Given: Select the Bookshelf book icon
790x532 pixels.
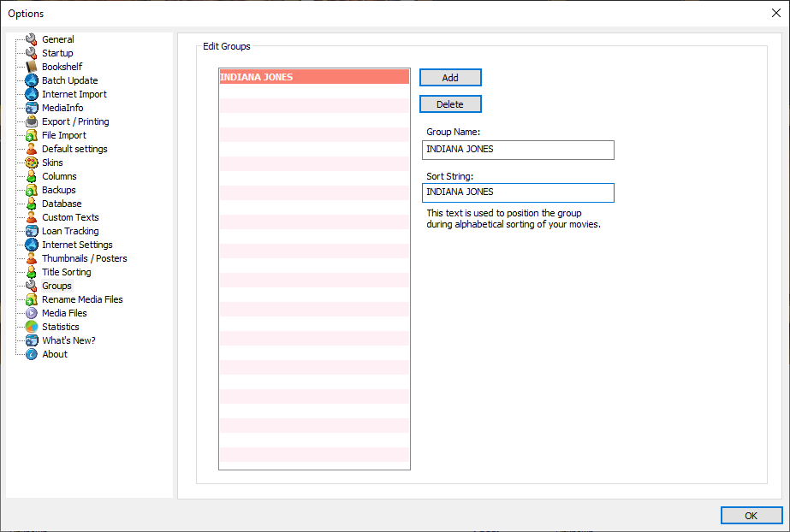Looking at the screenshot, I should pyautogui.click(x=31, y=66).
